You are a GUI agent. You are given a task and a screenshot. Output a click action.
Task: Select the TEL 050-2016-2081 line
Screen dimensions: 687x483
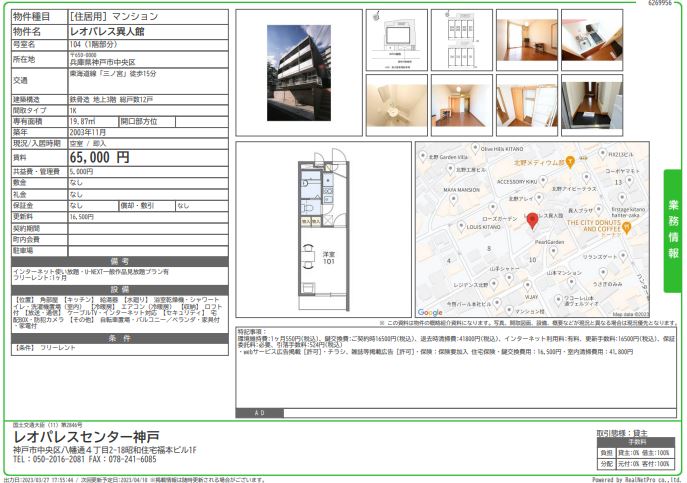(48, 459)
